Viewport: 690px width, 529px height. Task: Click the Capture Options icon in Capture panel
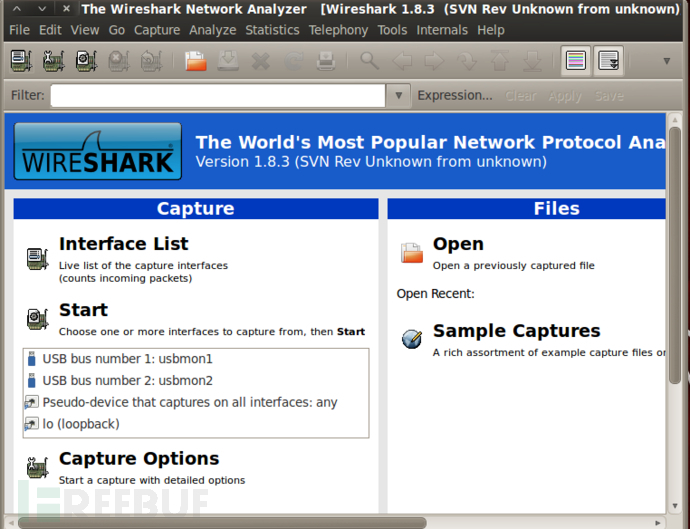point(37,467)
